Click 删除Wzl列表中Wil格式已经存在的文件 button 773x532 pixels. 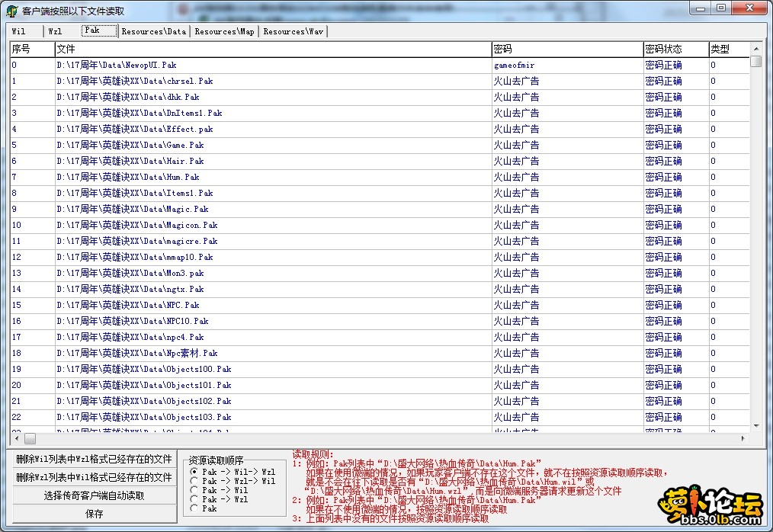[x=95, y=477]
